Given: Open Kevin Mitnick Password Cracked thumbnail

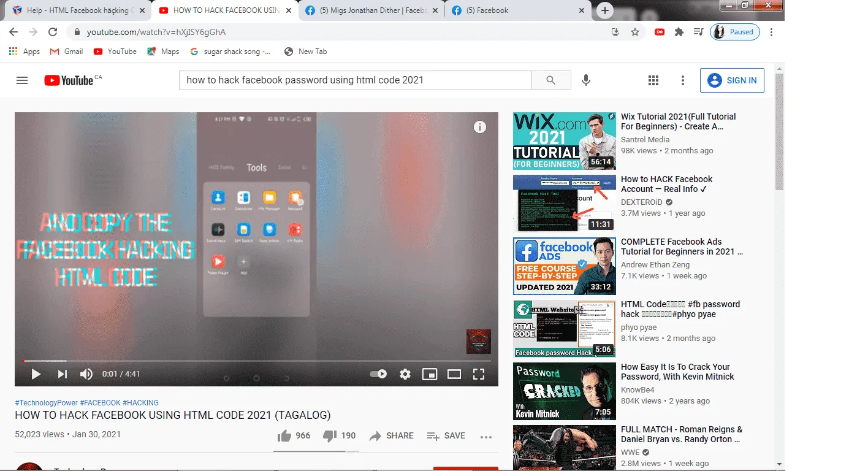Looking at the screenshot, I should (x=565, y=391).
